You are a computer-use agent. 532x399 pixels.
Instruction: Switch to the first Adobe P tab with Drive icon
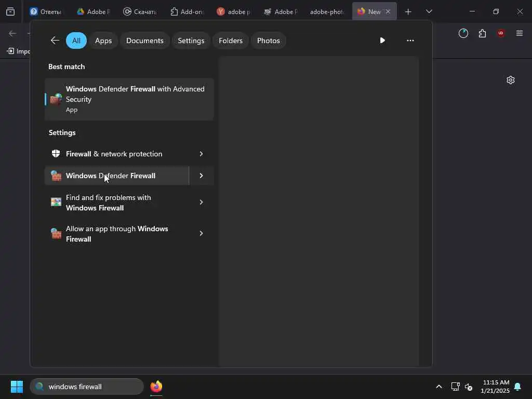93,11
